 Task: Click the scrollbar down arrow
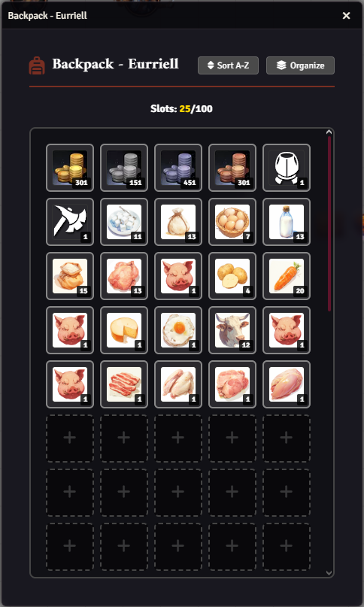329,572
